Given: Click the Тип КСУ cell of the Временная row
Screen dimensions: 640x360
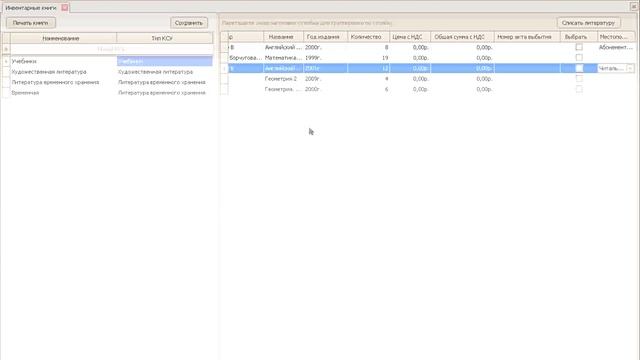Looking at the screenshot, I should click(x=164, y=93).
